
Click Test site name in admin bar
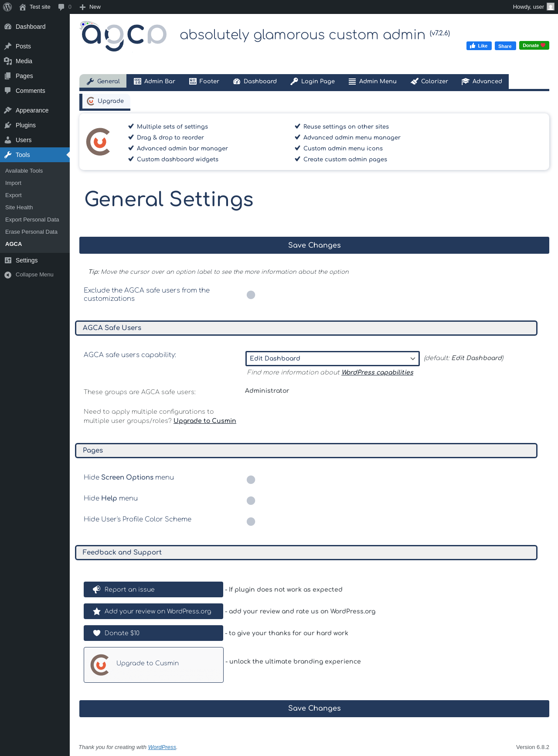click(40, 7)
